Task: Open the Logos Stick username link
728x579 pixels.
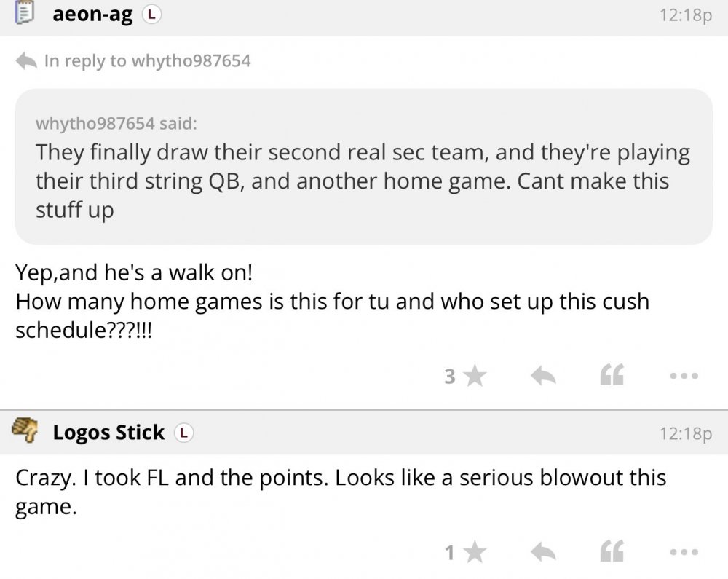Action: (108, 433)
